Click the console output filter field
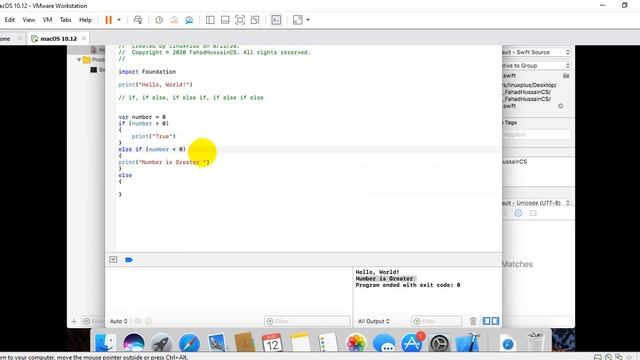The width and height of the screenshot is (640, 360). (x=436, y=321)
